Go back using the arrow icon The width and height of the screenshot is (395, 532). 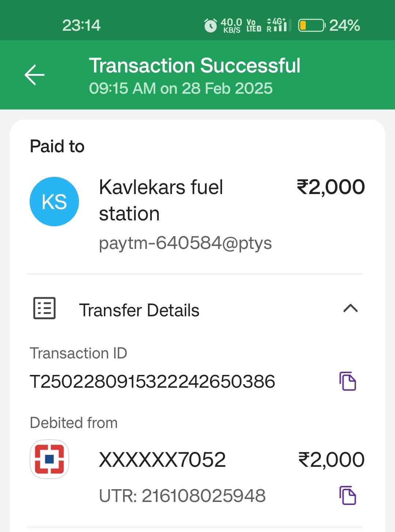click(x=35, y=75)
